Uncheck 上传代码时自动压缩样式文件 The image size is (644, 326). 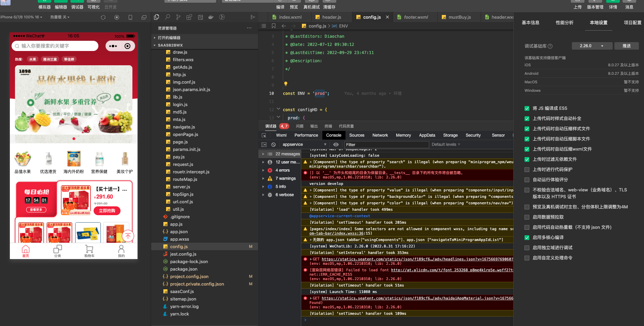(x=527, y=129)
